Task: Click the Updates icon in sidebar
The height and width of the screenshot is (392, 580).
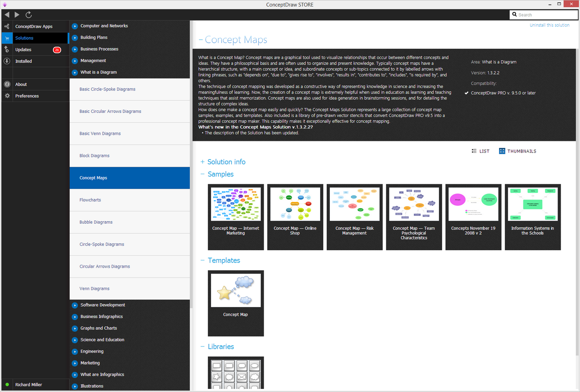Action: pos(7,49)
